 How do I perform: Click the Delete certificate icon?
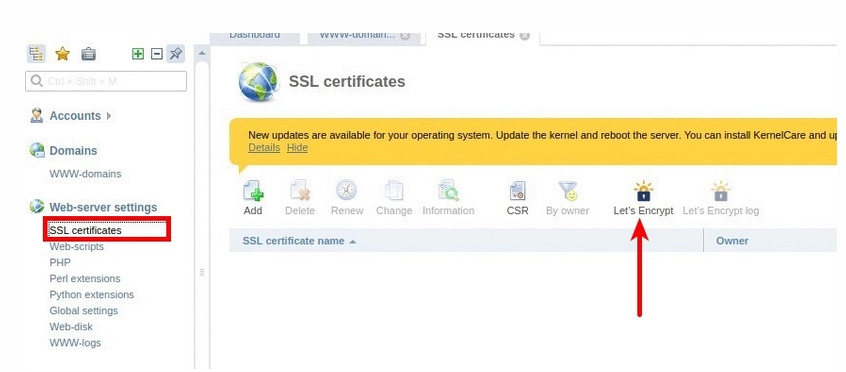tap(300, 191)
